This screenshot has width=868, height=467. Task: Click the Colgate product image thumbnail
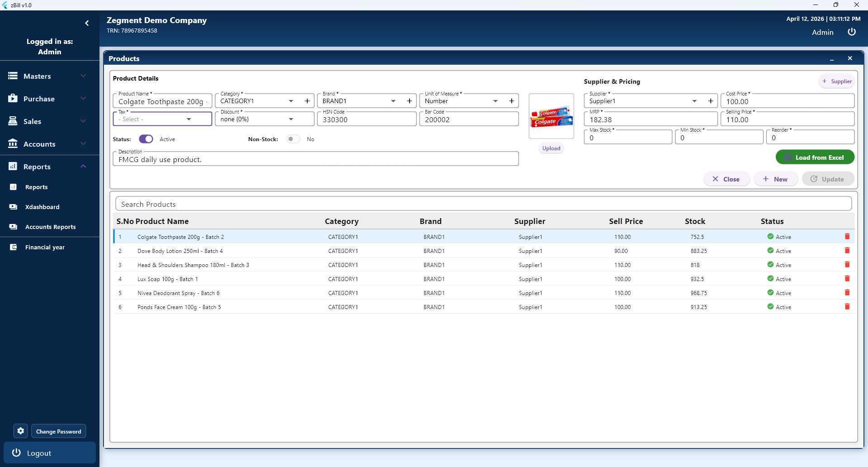(x=551, y=117)
